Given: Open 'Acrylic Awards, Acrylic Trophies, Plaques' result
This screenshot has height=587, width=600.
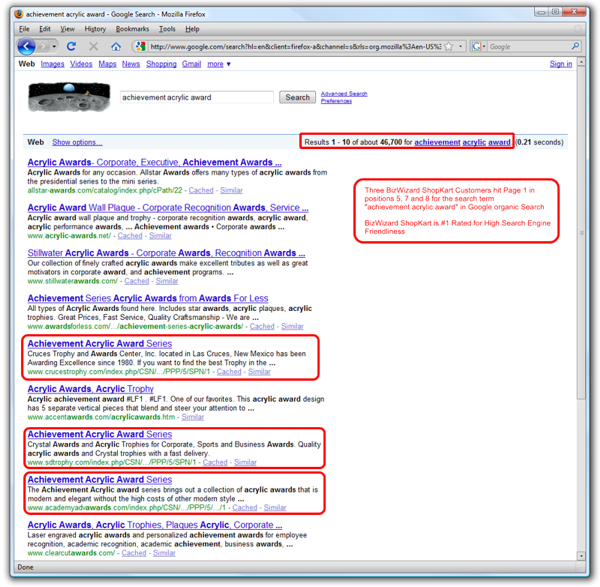Looking at the screenshot, I should point(155,525).
